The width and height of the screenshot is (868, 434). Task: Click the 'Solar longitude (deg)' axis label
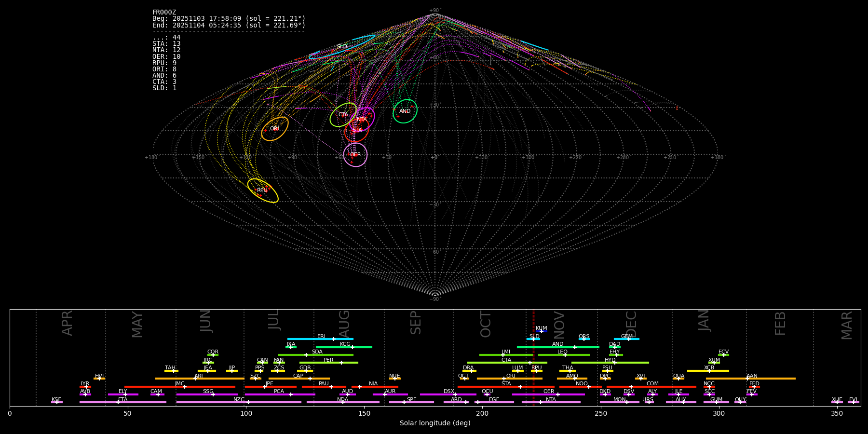(435, 423)
